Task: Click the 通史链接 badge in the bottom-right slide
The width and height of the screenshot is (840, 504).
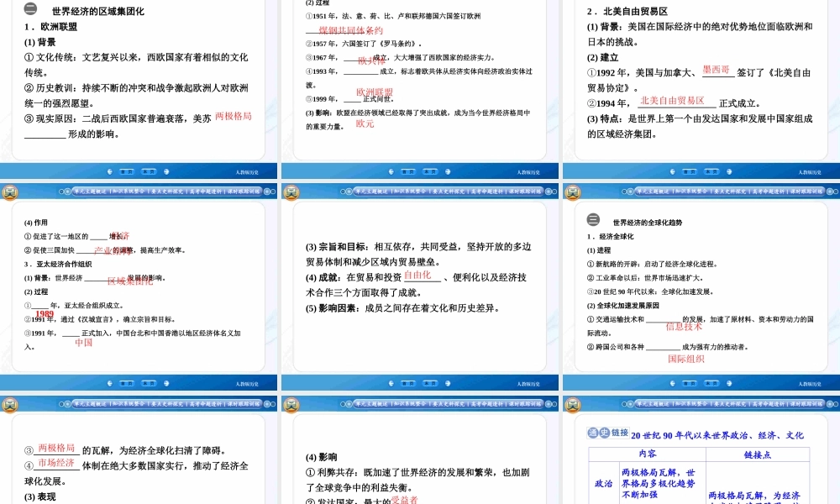Action: coord(608,433)
